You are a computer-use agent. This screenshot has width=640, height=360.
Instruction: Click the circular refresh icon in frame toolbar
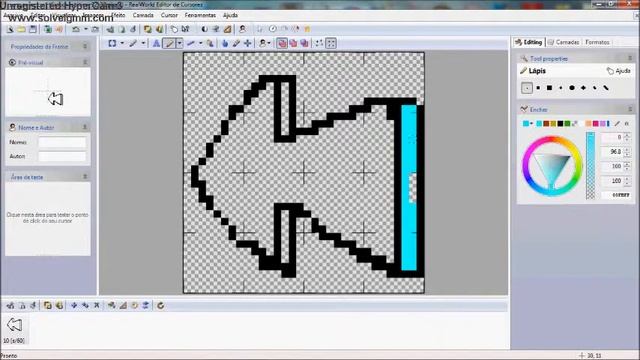(160, 305)
